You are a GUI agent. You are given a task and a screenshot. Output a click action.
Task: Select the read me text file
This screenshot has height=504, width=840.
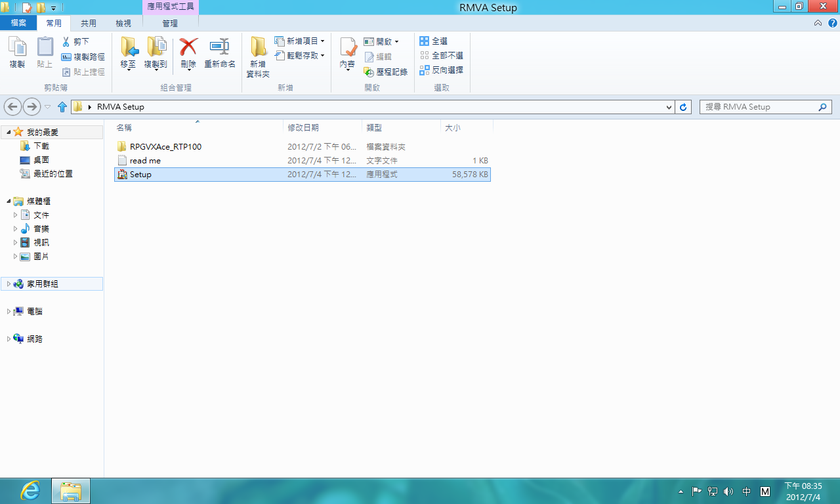pyautogui.click(x=303, y=161)
